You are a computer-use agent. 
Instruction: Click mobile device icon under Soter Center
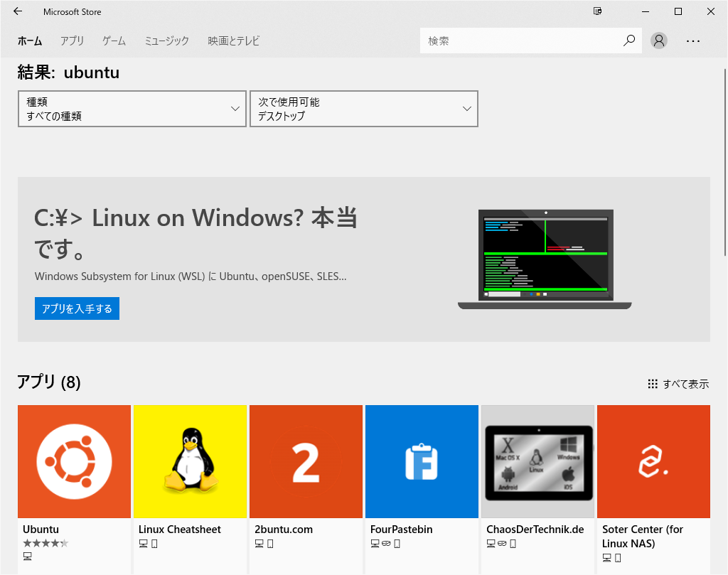coord(618,558)
